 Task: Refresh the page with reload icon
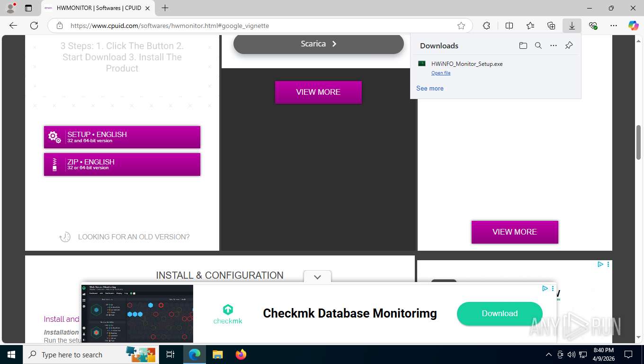[34, 26]
